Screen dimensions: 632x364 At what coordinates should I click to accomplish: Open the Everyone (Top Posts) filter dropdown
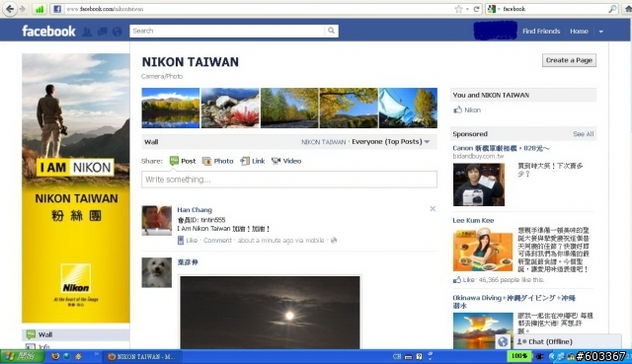[391, 142]
